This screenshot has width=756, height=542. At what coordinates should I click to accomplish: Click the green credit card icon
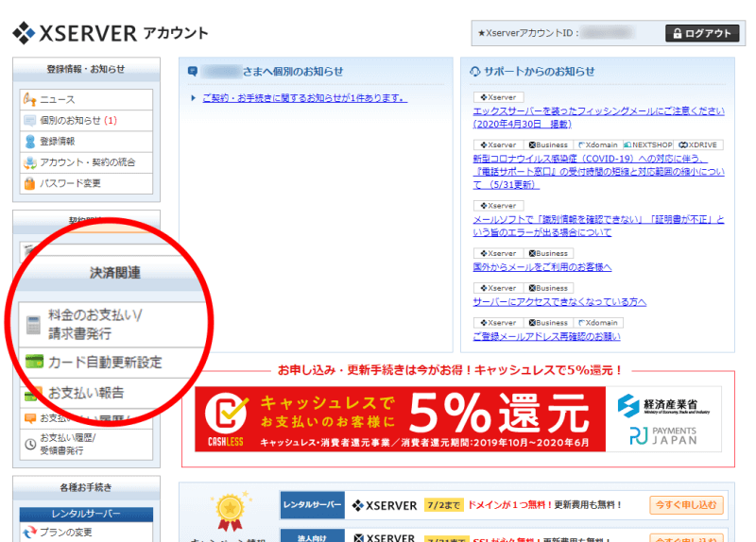tap(34, 362)
